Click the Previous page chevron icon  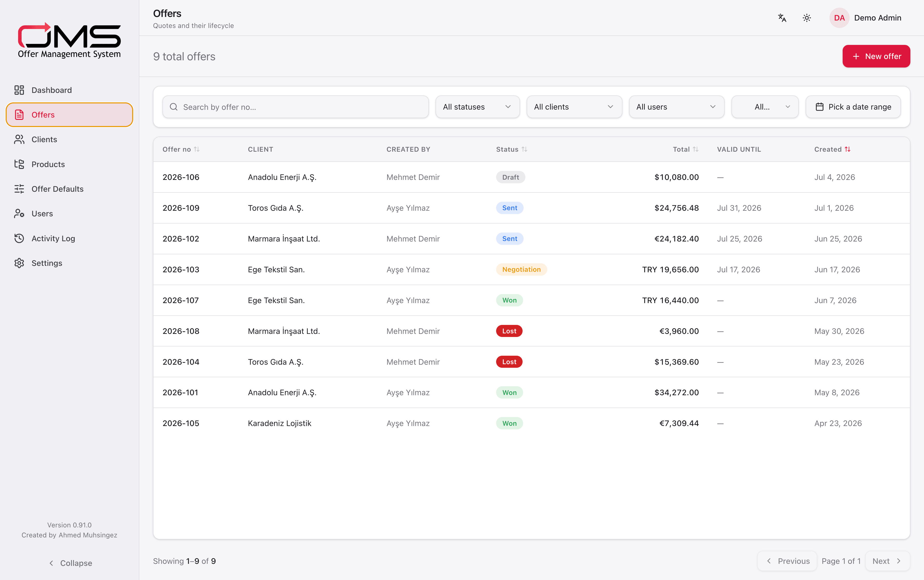click(769, 561)
